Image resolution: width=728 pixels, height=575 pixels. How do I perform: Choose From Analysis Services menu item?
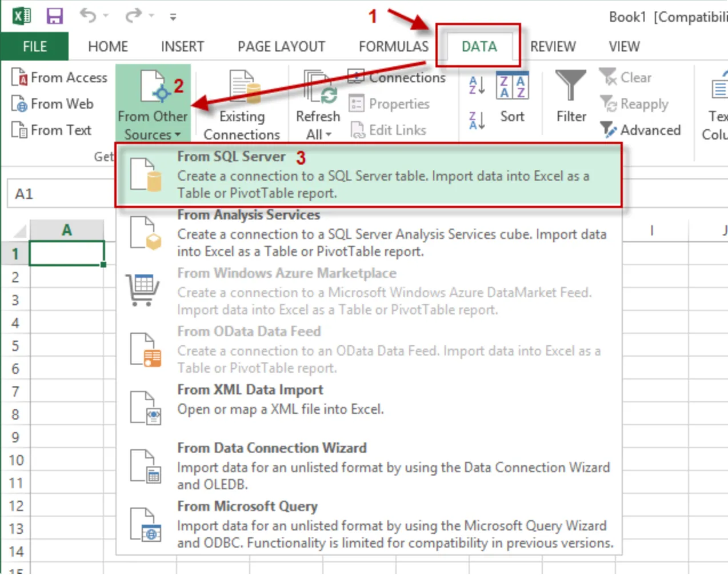pos(369,233)
